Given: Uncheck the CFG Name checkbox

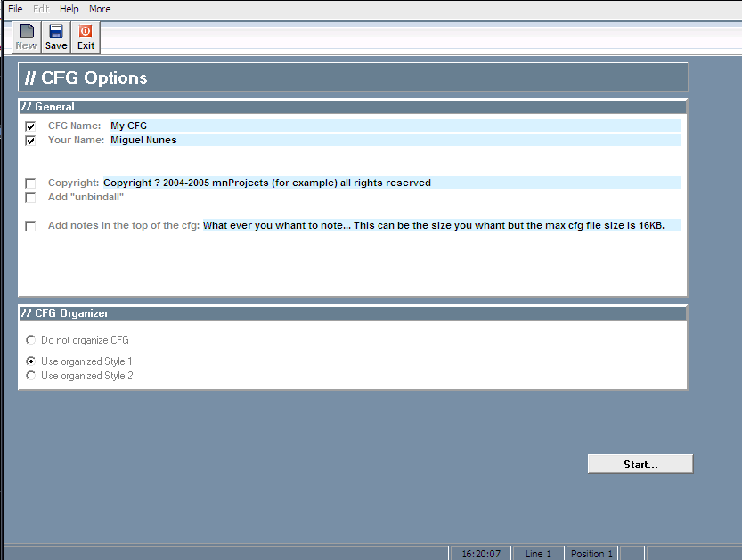Looking at the screenshot, I should 30,126.
